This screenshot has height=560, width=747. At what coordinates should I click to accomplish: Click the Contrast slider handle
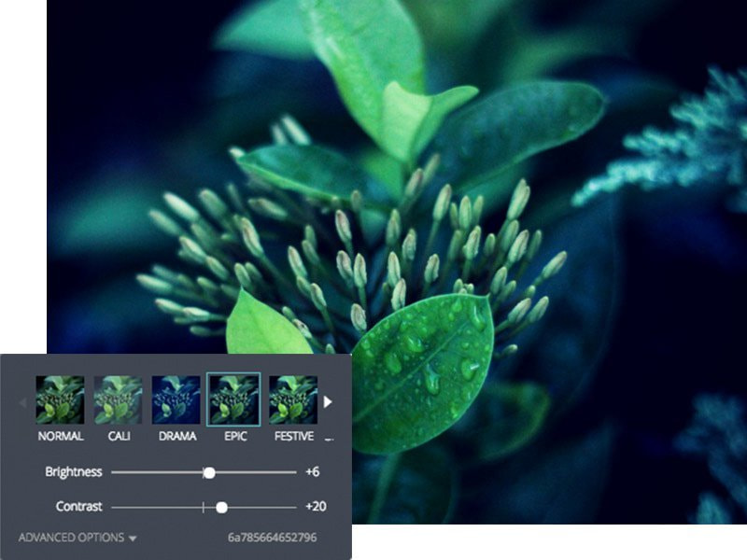221,507
